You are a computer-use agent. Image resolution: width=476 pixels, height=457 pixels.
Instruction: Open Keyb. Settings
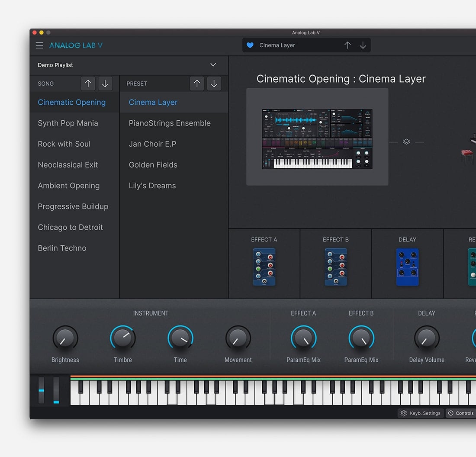click(421, 413)
